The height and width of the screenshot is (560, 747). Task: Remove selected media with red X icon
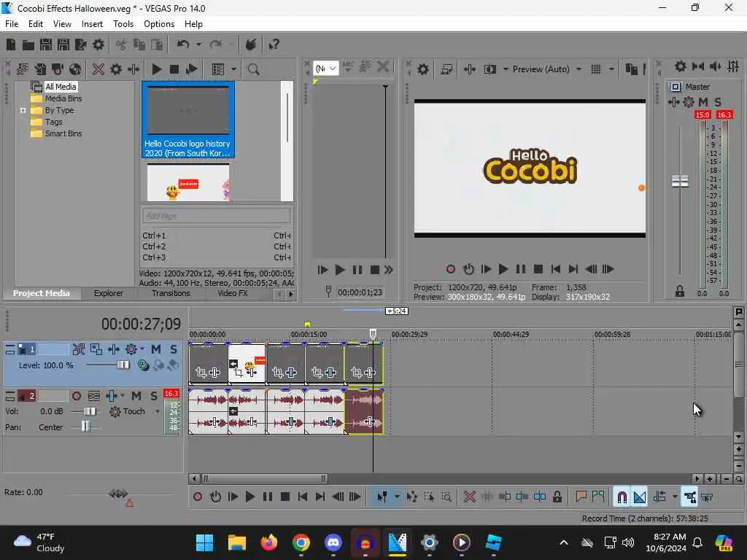click(x=98, y=69)
